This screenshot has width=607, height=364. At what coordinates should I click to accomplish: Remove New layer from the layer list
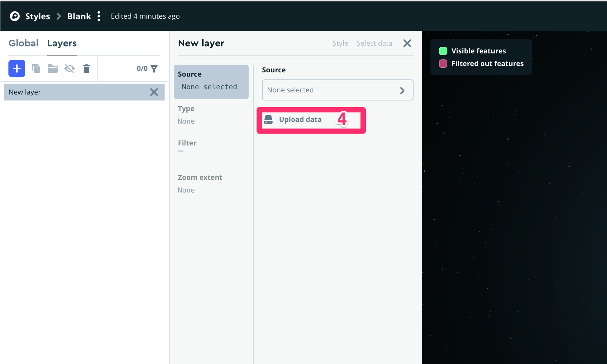click(x=154, y=92)
